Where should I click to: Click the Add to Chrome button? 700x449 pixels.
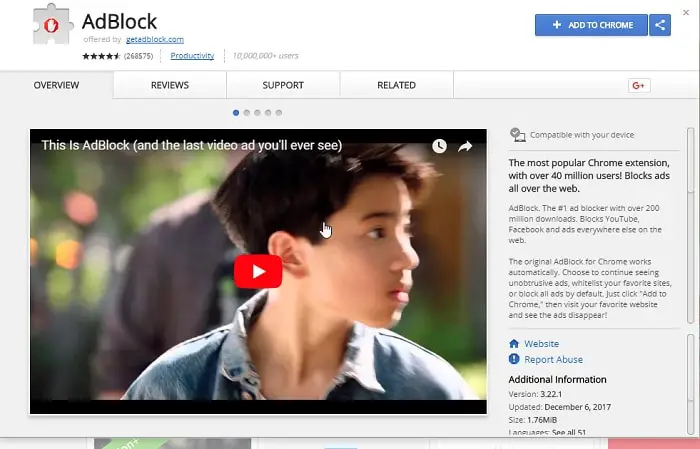[591, 25]
